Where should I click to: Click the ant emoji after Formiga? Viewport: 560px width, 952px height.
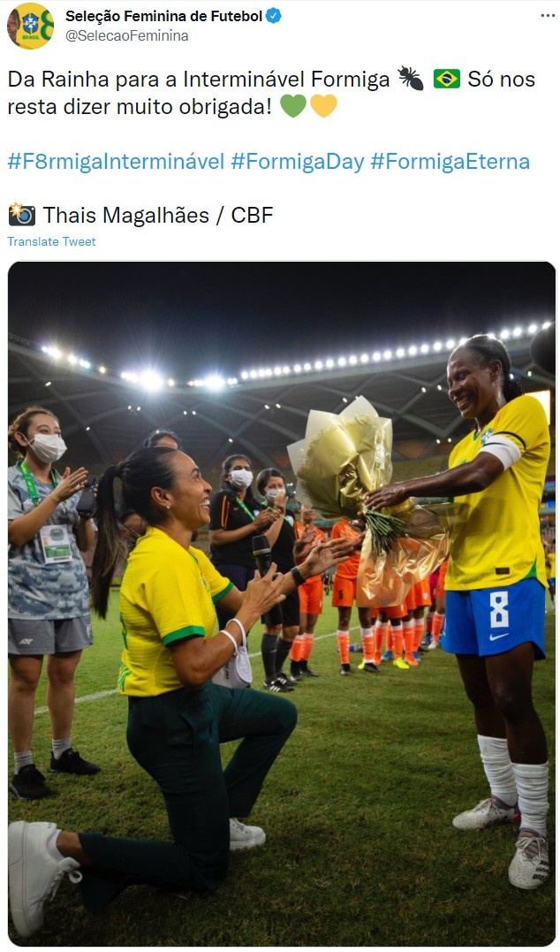(x=411, y=79)
